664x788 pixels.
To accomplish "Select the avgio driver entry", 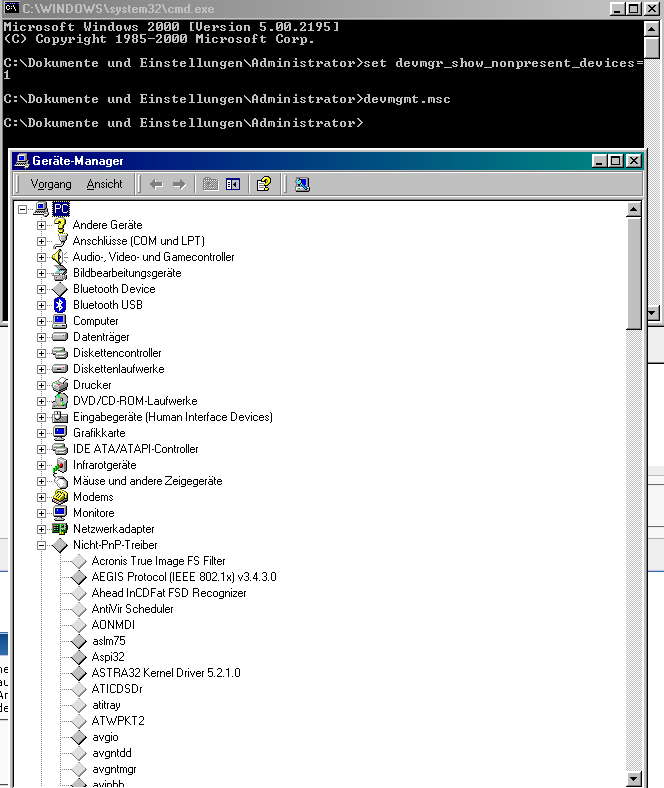I will coord(105,737).
